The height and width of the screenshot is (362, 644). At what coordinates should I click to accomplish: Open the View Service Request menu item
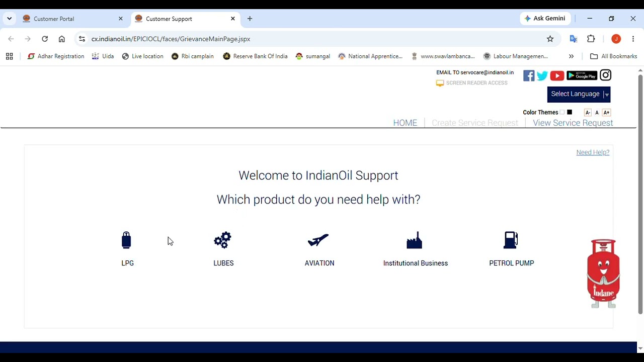pos(573,123)
